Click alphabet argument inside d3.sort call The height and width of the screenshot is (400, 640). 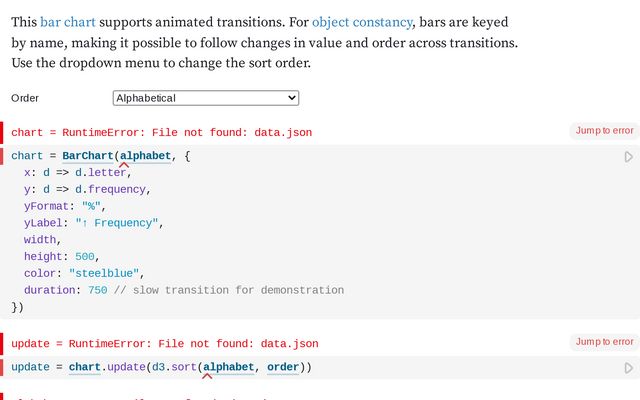coord(228,367)
